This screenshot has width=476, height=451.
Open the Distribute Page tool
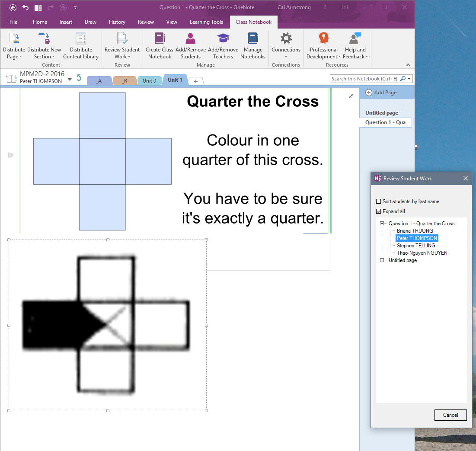coord(14,45)
